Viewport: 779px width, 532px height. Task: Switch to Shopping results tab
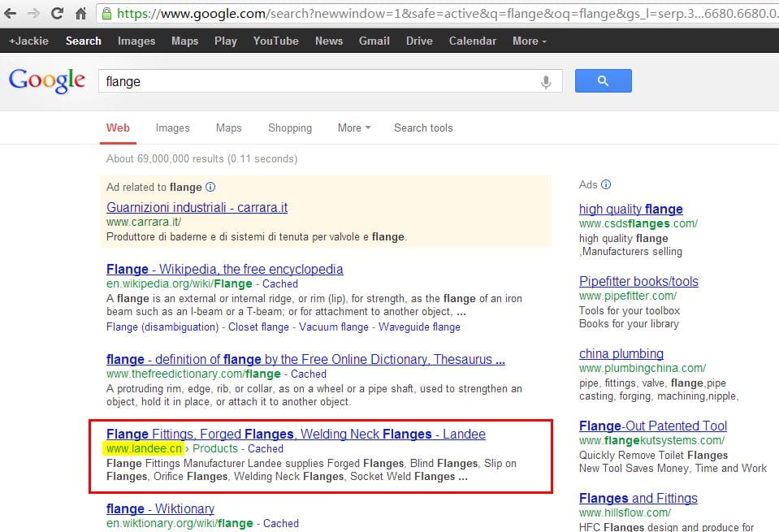[290, 128]
